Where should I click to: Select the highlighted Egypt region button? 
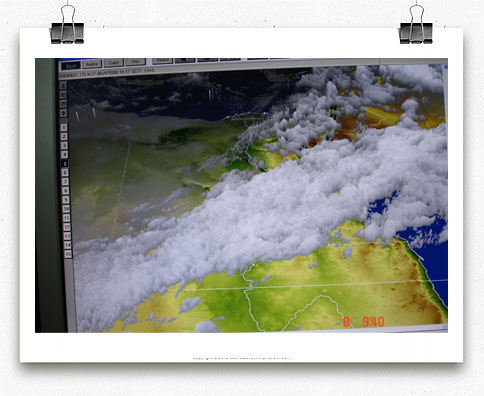71,66
